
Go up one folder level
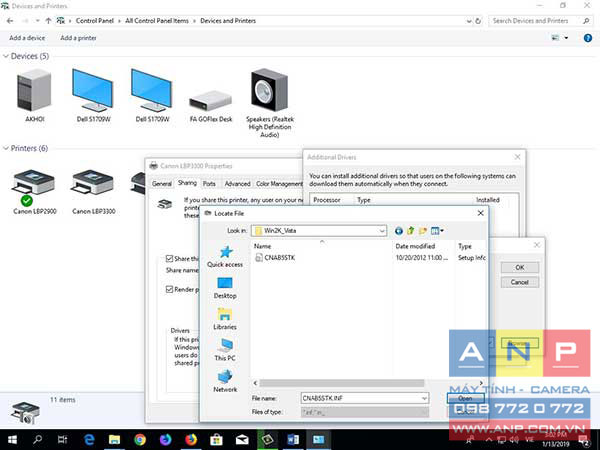point(411,231)
